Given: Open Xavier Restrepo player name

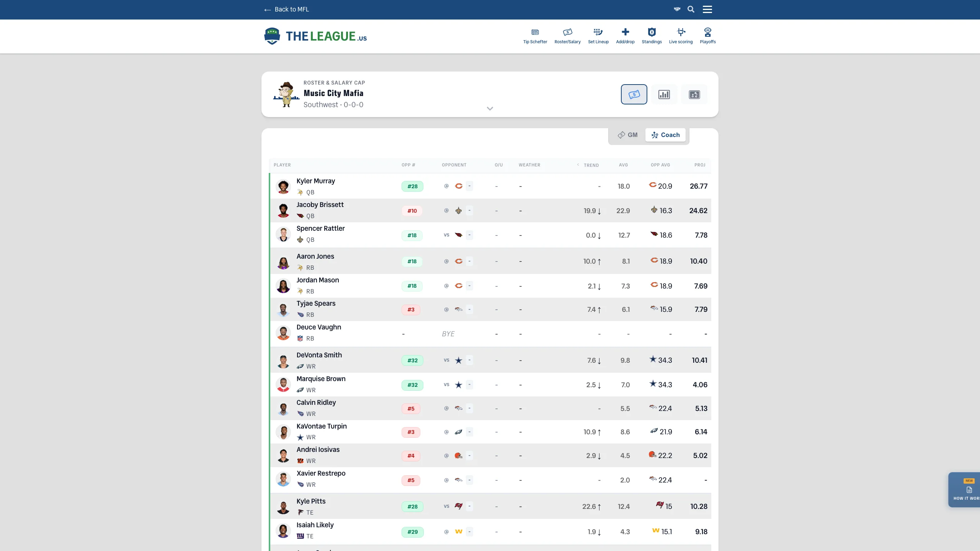Looking at the screenshot, I should (321, 473).
